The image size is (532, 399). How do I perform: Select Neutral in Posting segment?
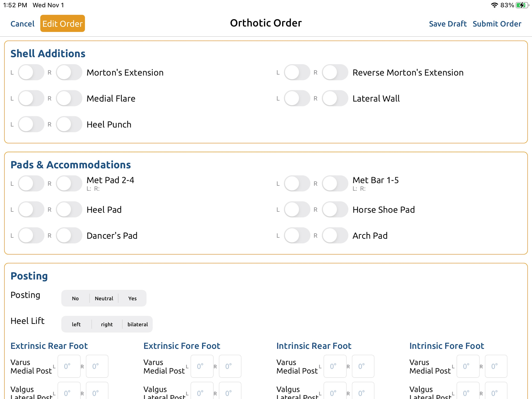104,298
